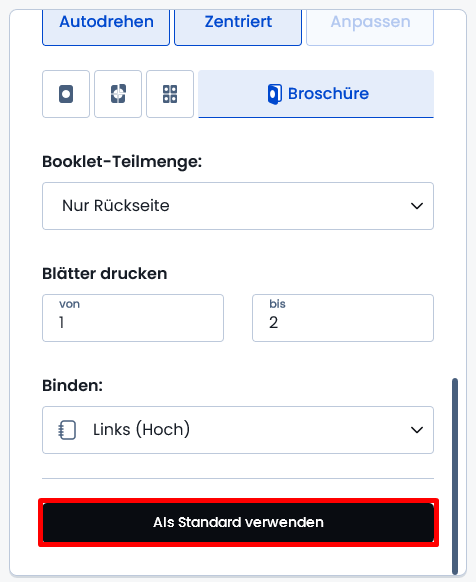Select the Links (Hoch) binding text
Screen dimensions: 476x582
click(x=141, y=429)
